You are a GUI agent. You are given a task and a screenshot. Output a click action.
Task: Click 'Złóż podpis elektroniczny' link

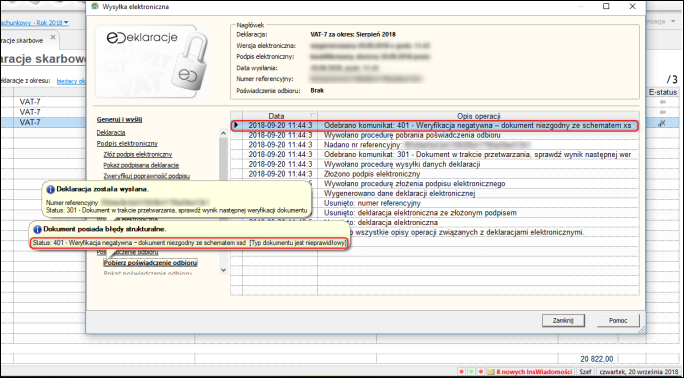click(x=137, y=154)
